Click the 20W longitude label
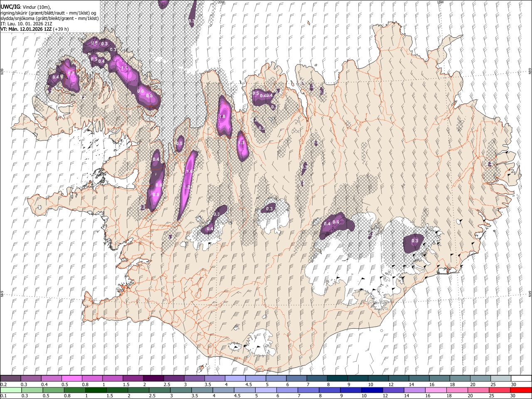 (x=221, y=2)
